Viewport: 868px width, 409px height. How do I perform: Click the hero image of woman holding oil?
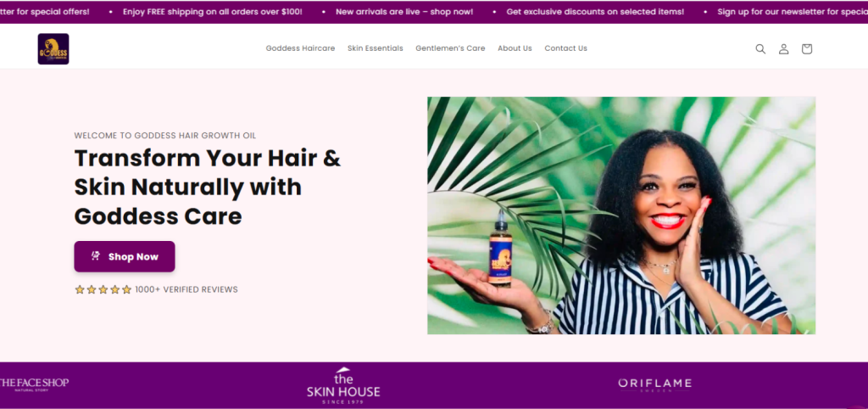(x=621, y=216)
